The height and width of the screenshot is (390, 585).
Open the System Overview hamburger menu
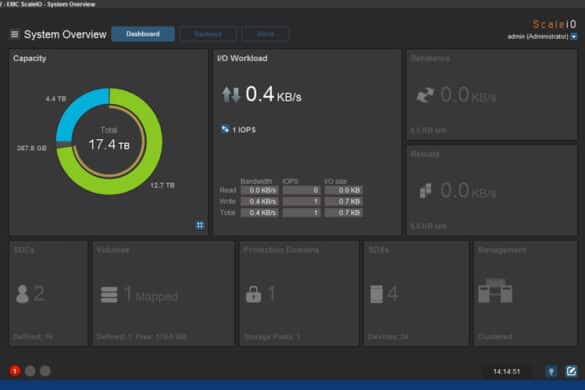(14, 34)
